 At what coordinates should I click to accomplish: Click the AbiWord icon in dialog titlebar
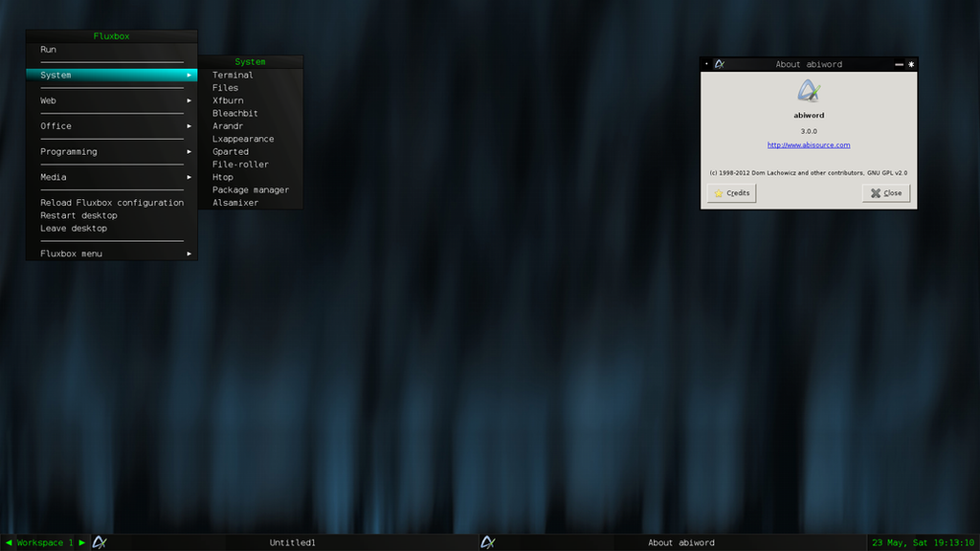(720, 64)
